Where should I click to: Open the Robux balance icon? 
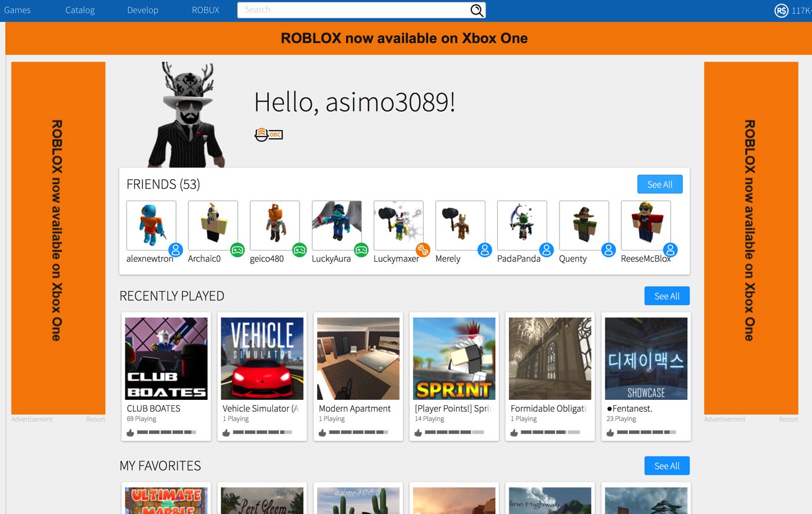(x=781, y=10)
